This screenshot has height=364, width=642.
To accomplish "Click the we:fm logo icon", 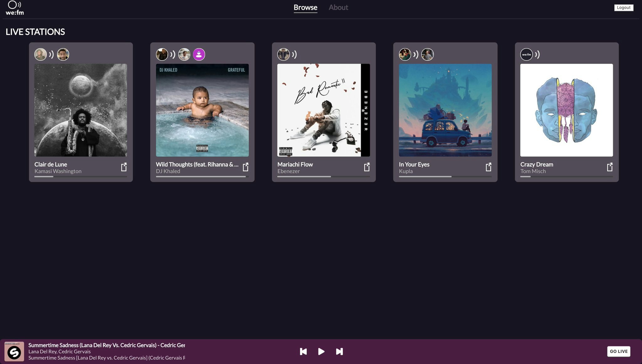I will click(x=14, y=8).
